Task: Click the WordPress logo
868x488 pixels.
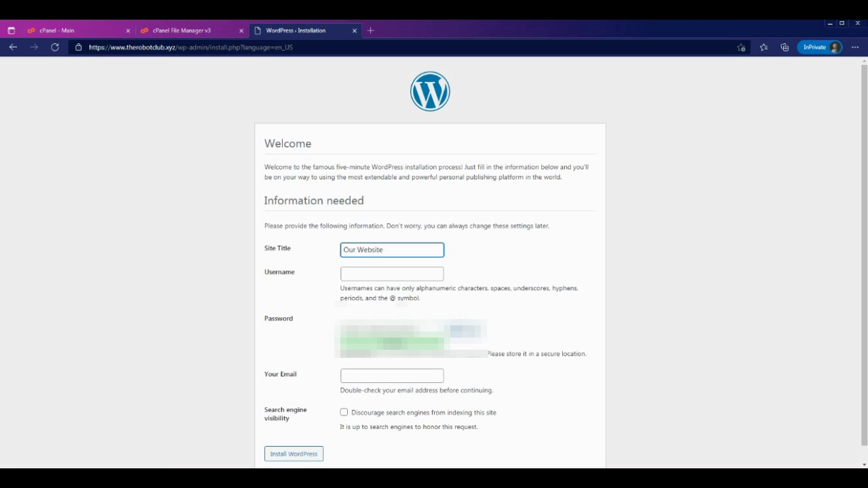Action: (x=430, y=91)
